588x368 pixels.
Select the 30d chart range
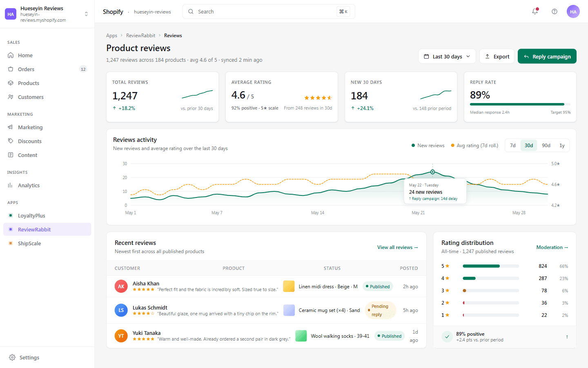click(529, 146)
